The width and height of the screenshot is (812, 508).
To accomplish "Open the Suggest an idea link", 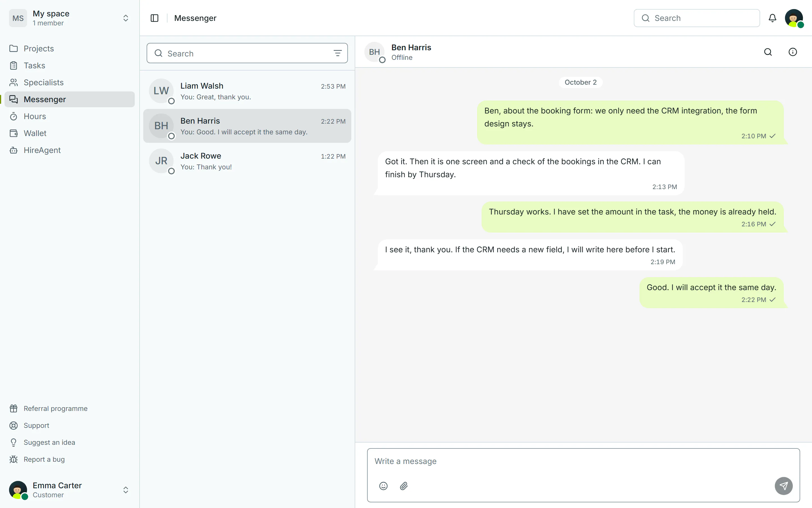I will pos(70,443).
